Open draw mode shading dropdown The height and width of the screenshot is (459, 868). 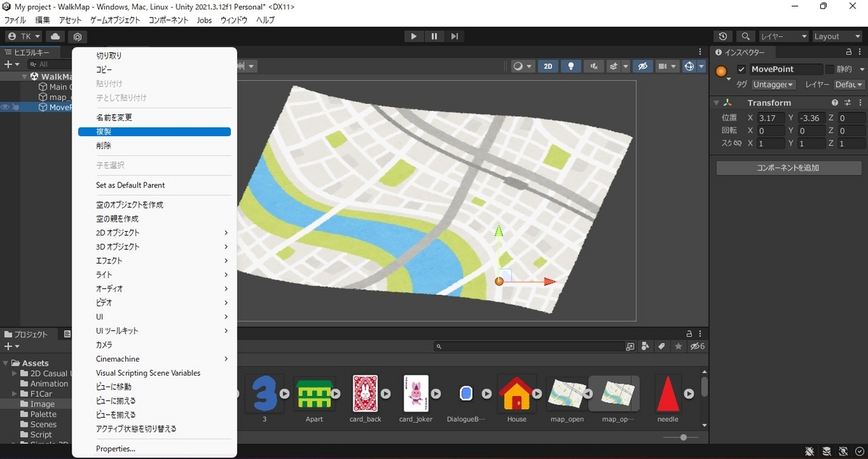(x=522, y=66)
